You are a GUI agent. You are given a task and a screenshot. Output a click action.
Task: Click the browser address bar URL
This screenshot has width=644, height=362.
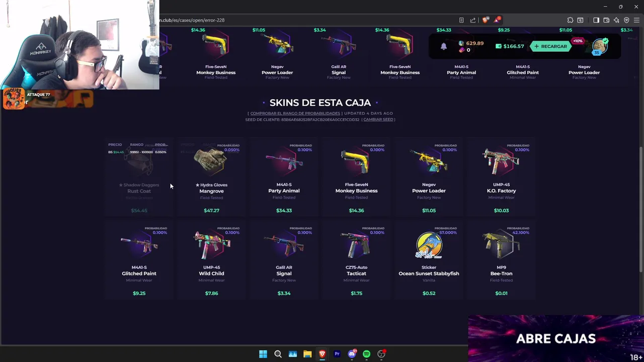click(x=192, y=20)
